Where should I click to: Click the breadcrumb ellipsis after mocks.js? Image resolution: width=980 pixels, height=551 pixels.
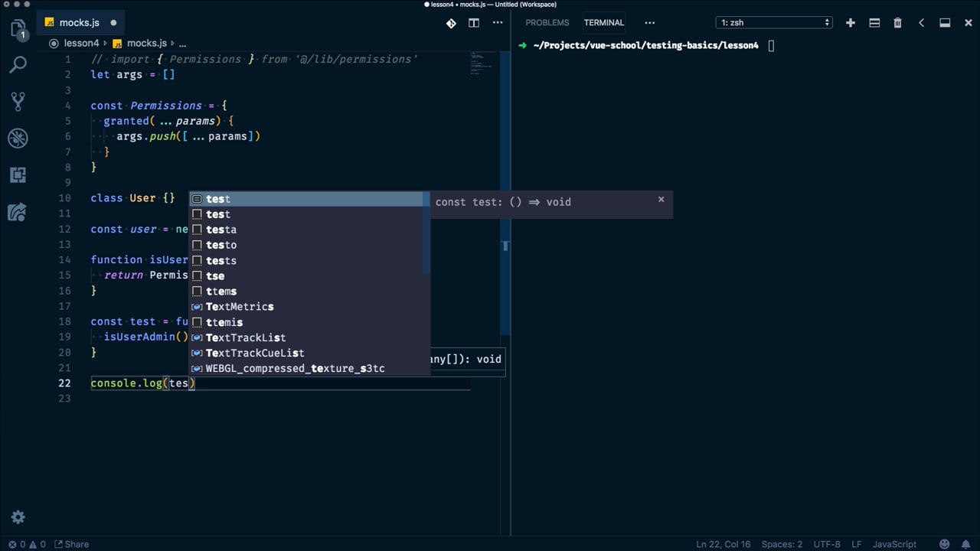182,44
